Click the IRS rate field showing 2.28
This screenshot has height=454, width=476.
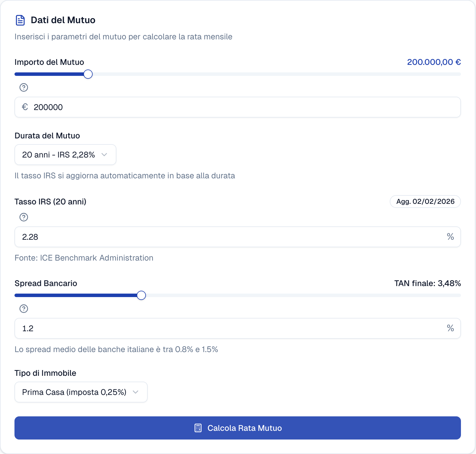203,237
